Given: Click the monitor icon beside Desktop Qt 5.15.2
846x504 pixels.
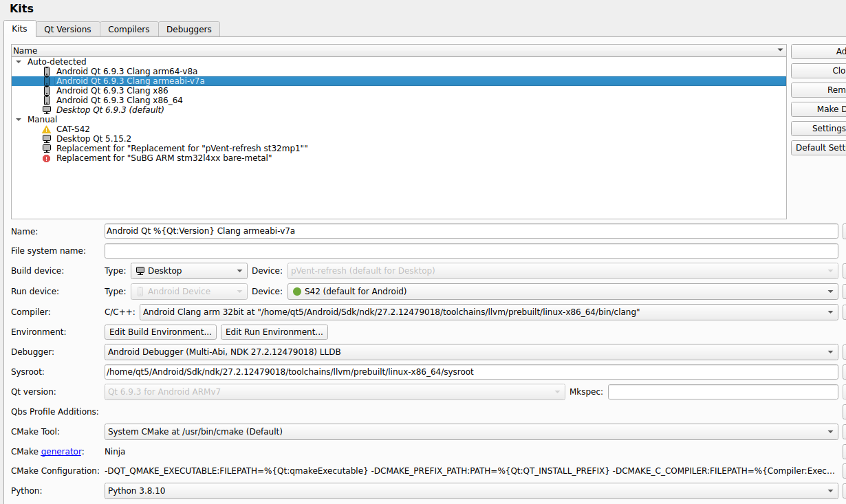Looking at the screenshot, I should coord(47,139).
